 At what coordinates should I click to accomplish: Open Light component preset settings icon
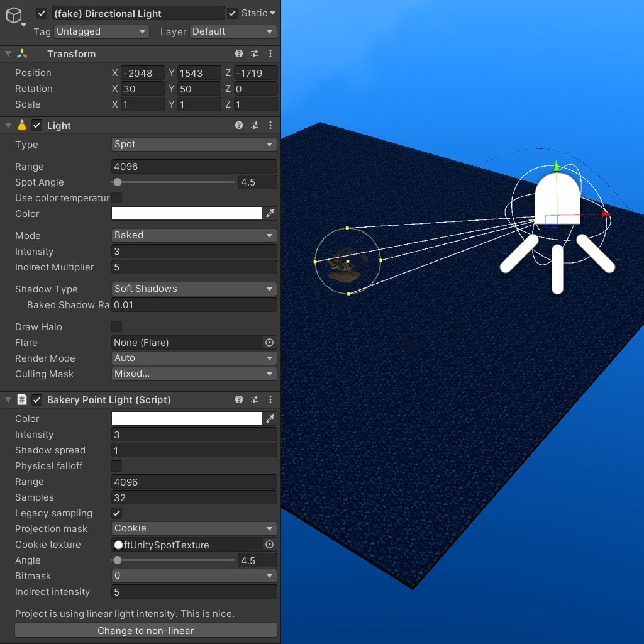pyautogui.click(x=255, y=125)
